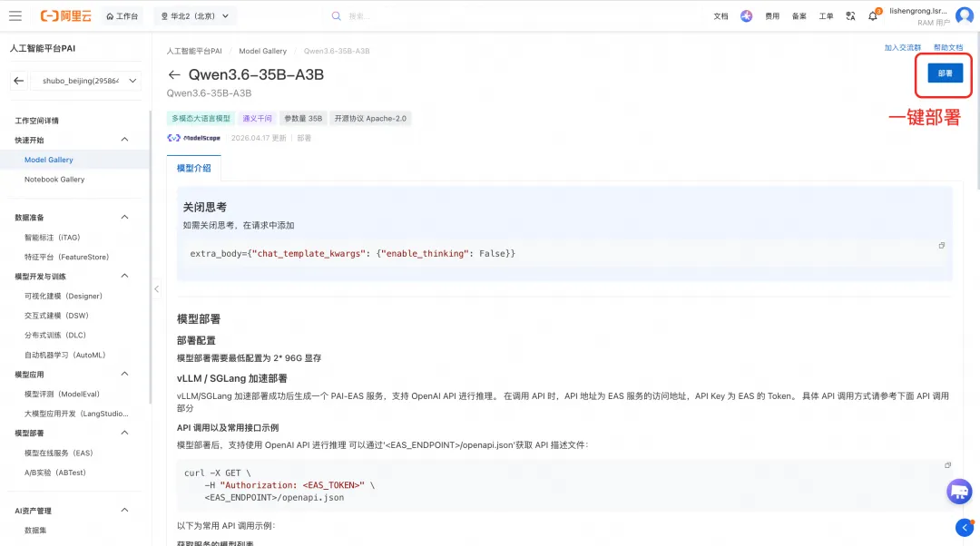Open 交互式建模（DSW）
980x546 pixels.
click(x=57, y=316)
